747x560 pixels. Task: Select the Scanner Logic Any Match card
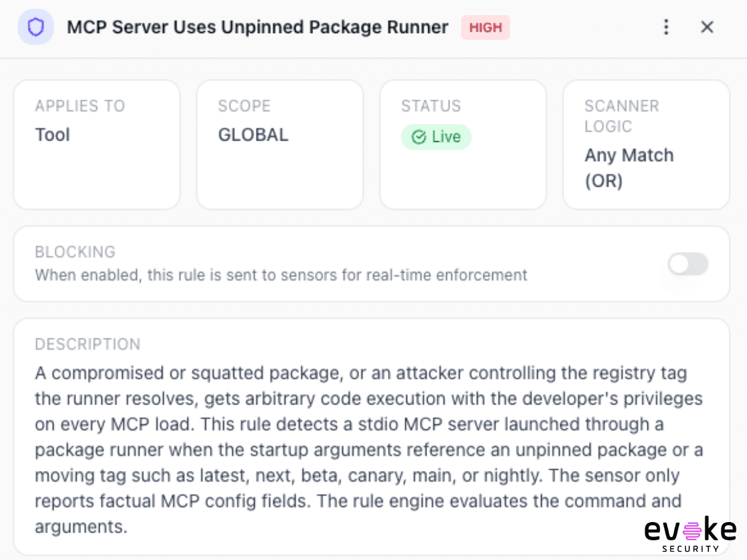646,144
